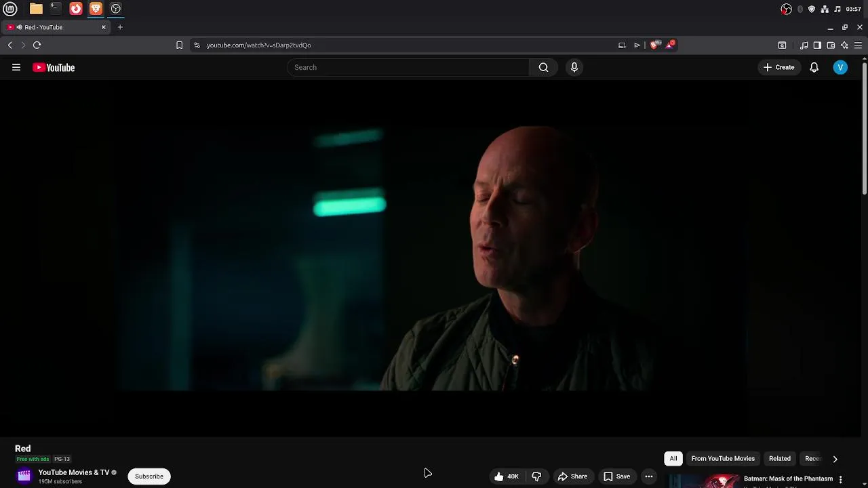This screenshot has height=488, width=868.
Task: Switch to Brave browser in the panel
Action: pos(96,9)
